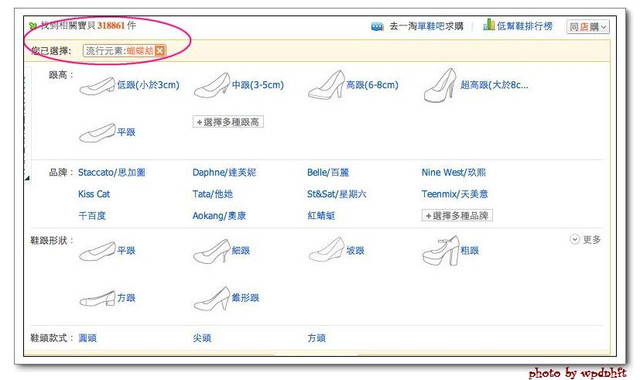Filter by brand Nine West/玖熙
The image size is (640, 380).
point(453,172)
